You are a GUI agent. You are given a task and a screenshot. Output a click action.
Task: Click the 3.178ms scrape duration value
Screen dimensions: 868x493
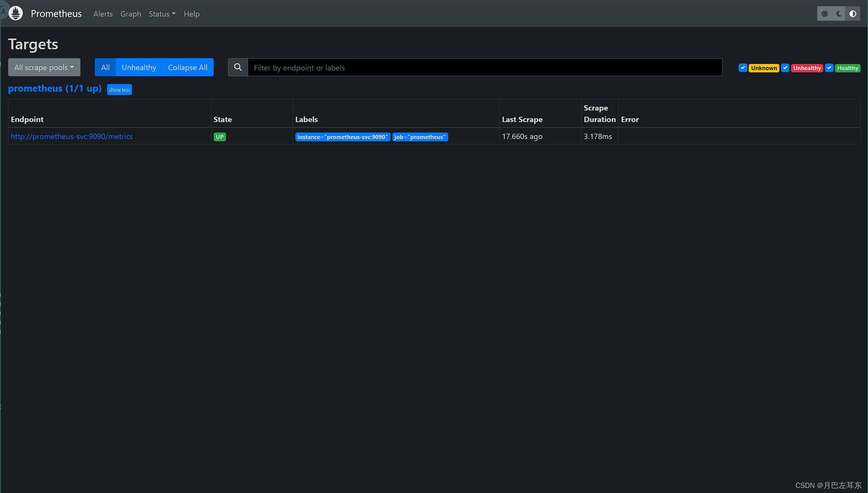(x=598, y=136)
